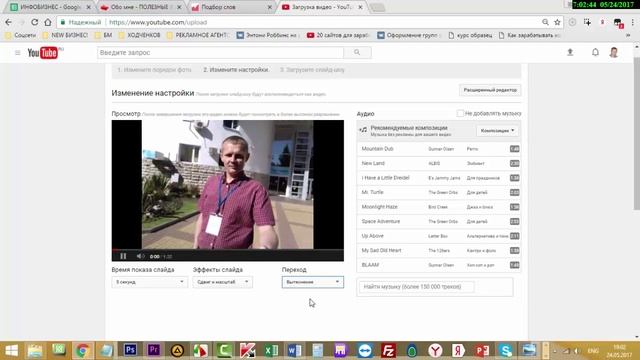Open Skype from the taskbar
This screenshot has width=640, height=360.
(x=505, y=350)
